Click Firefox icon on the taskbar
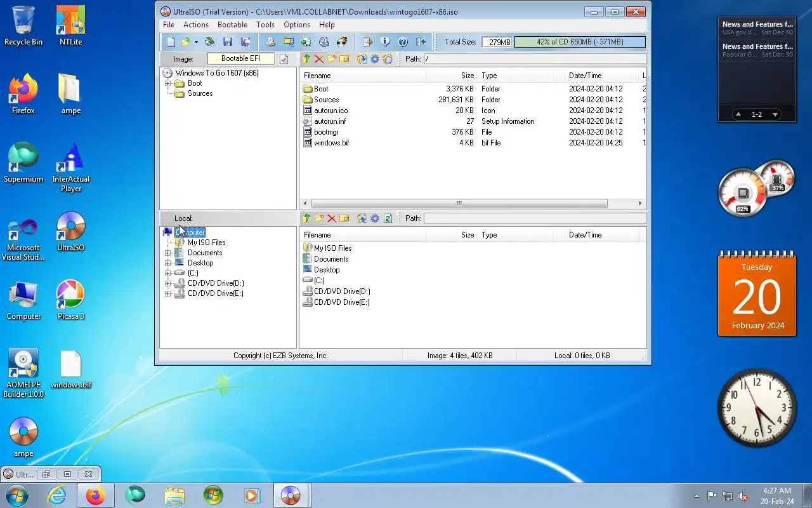Viewport: 812px width, 508px height. 96,495
